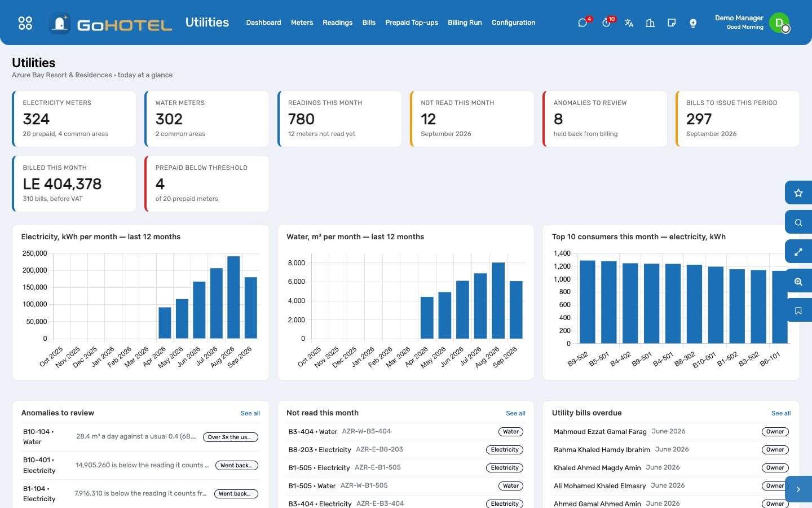See all not read this month
The height and width of the screenshot is (508, 812).
(515, 413)
